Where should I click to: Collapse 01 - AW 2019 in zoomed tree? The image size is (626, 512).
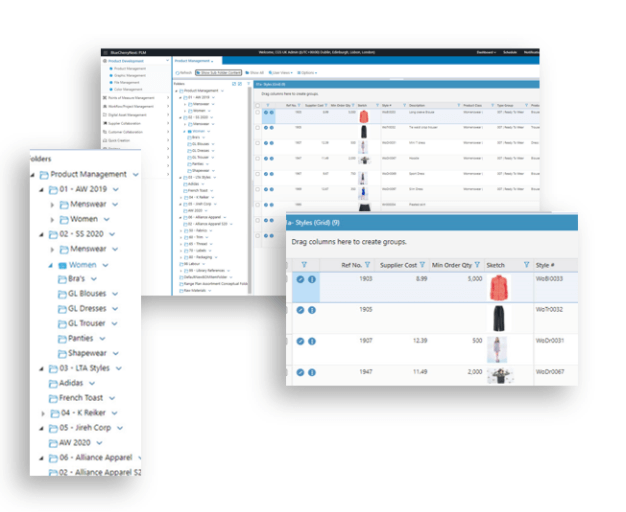click(41, 190)
